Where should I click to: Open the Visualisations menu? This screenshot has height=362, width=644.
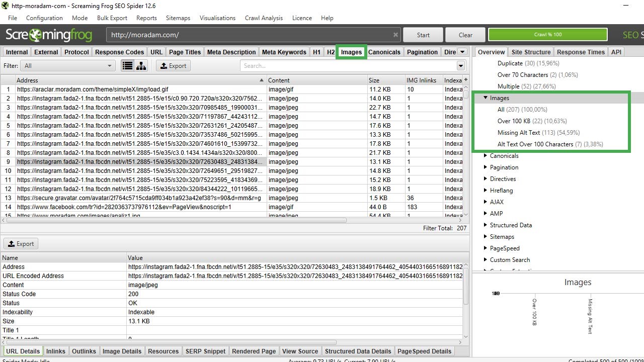point(217,18)
